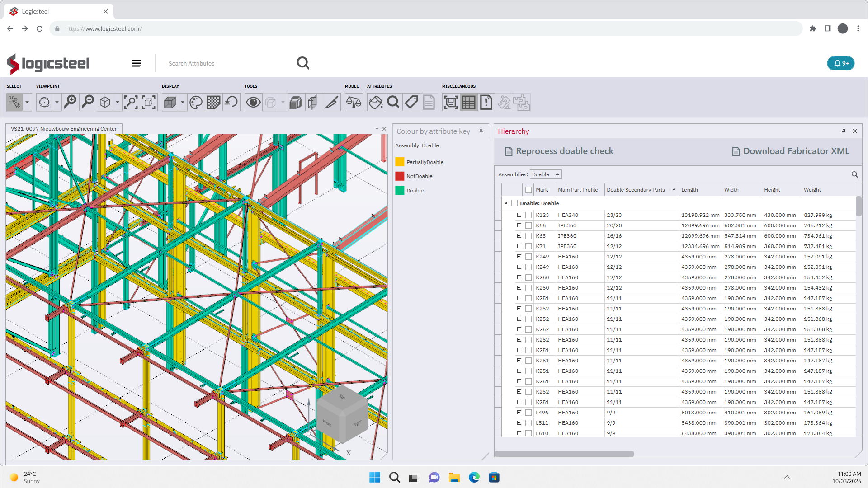Click the paint bucket attributes icon

pos(375,102)
